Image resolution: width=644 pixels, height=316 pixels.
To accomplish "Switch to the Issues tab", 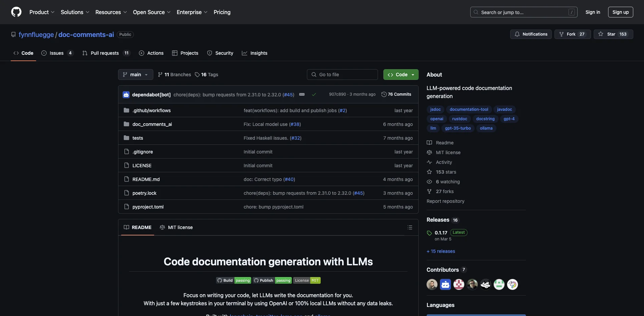I will [x=57, y=53].
